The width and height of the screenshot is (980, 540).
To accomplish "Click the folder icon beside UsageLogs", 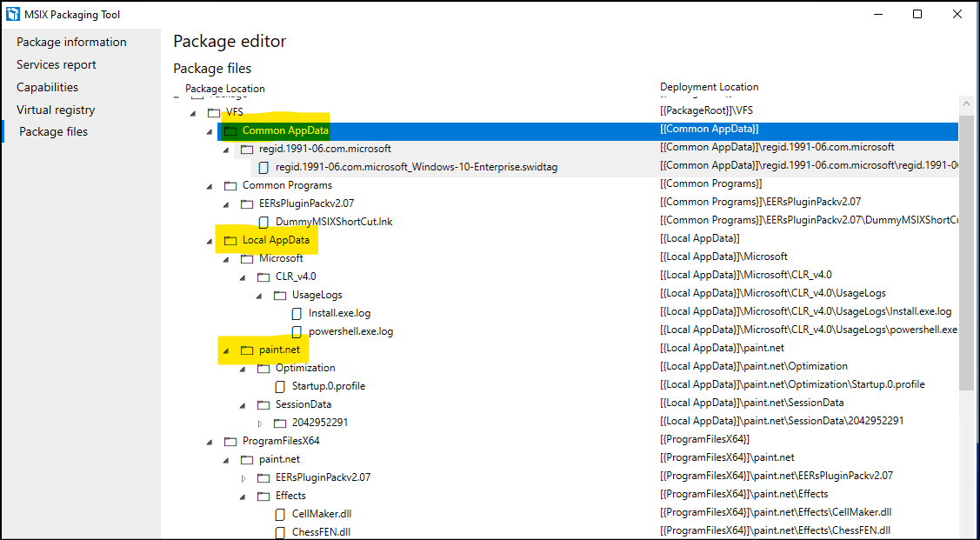I will coord(280,295).
